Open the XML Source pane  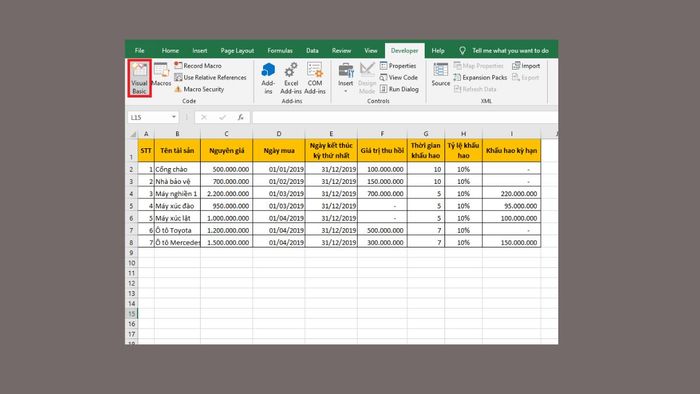pyautogui.click(x=441, y=75)
